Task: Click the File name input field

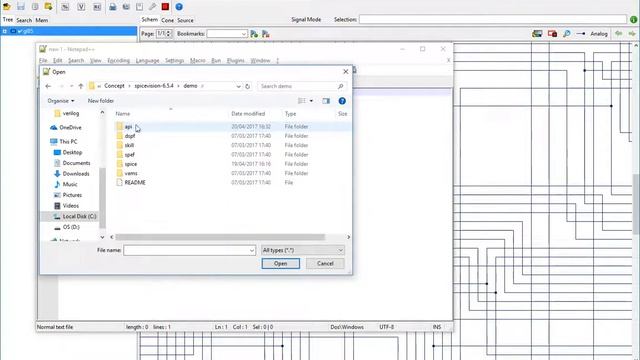Action: pyautogui.click(x=189, y=250)
